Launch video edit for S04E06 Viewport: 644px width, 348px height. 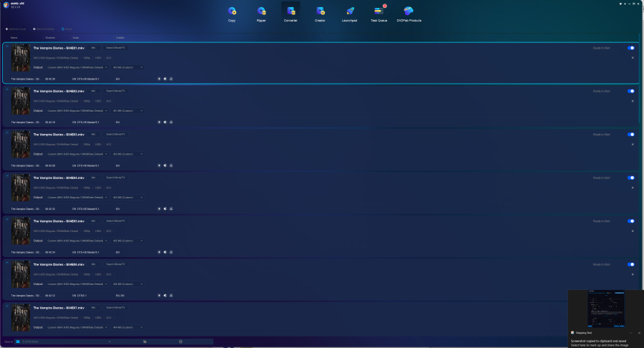(171, 296)
